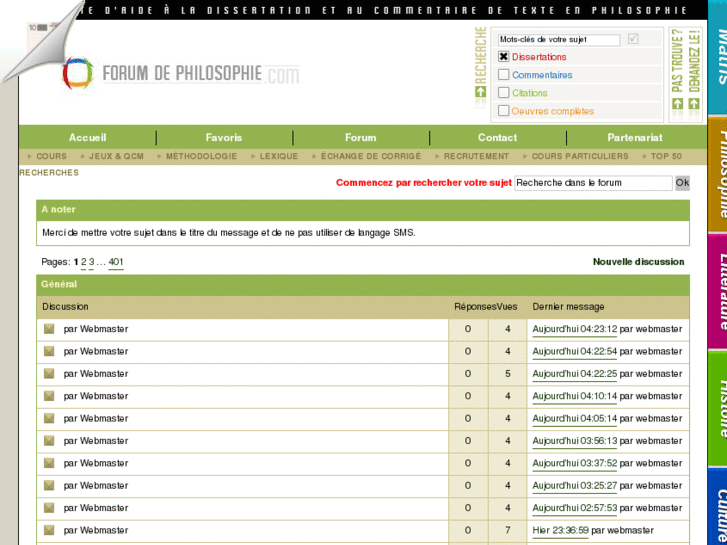Click envelope icon in the 04:22:54 row

pos(49,351)
